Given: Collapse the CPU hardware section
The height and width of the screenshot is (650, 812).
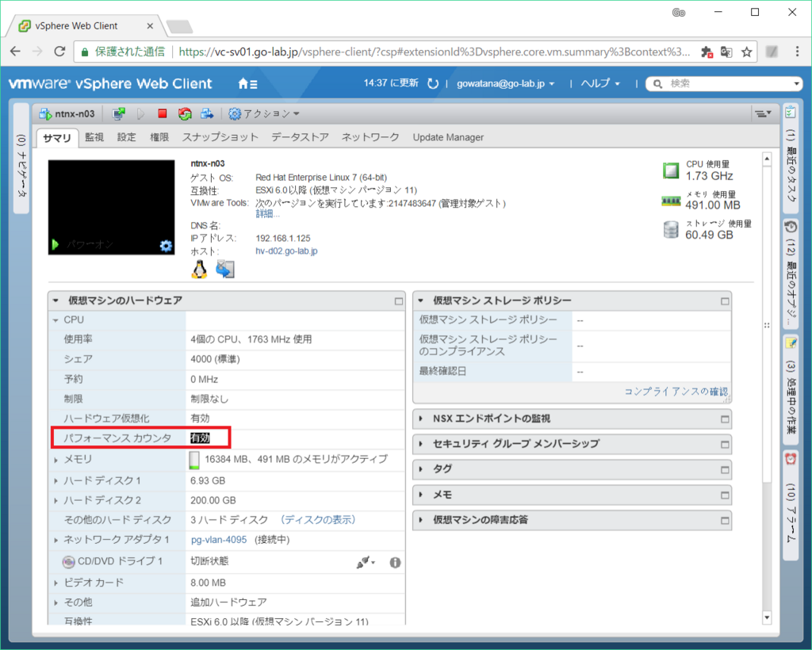Looking at the screenshot, I should [x=56, y=320].
